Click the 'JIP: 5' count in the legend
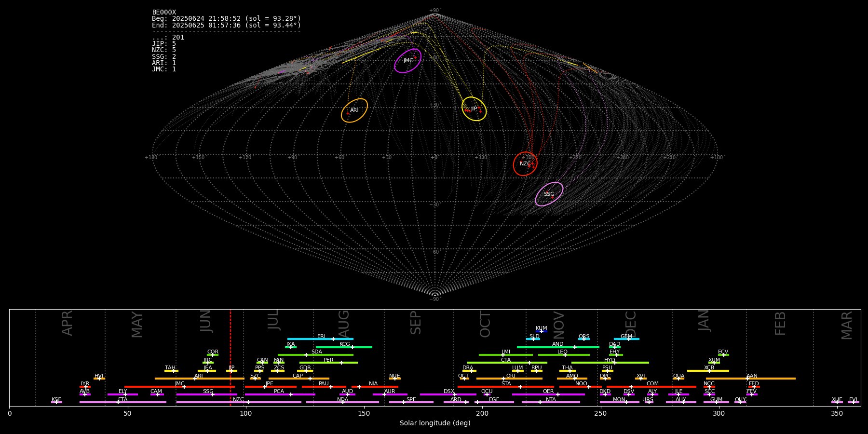This screenshot has width=868, height=434. click(x=164, y=44)
